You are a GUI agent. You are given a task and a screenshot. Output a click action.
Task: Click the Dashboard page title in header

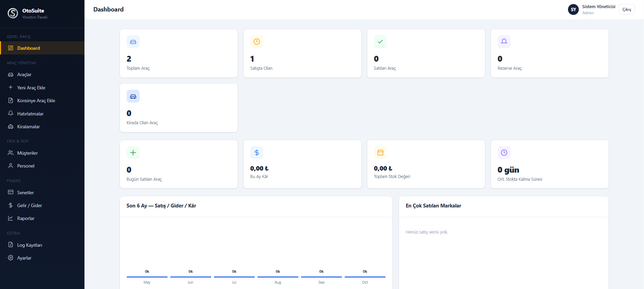click(x=108, y=9)
